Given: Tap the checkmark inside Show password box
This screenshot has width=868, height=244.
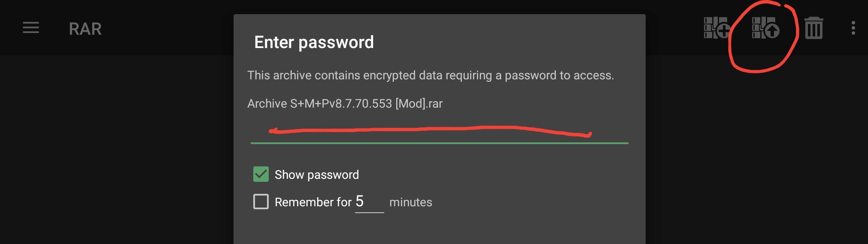Looking at the screenshot, I should [x=261, y=175].
